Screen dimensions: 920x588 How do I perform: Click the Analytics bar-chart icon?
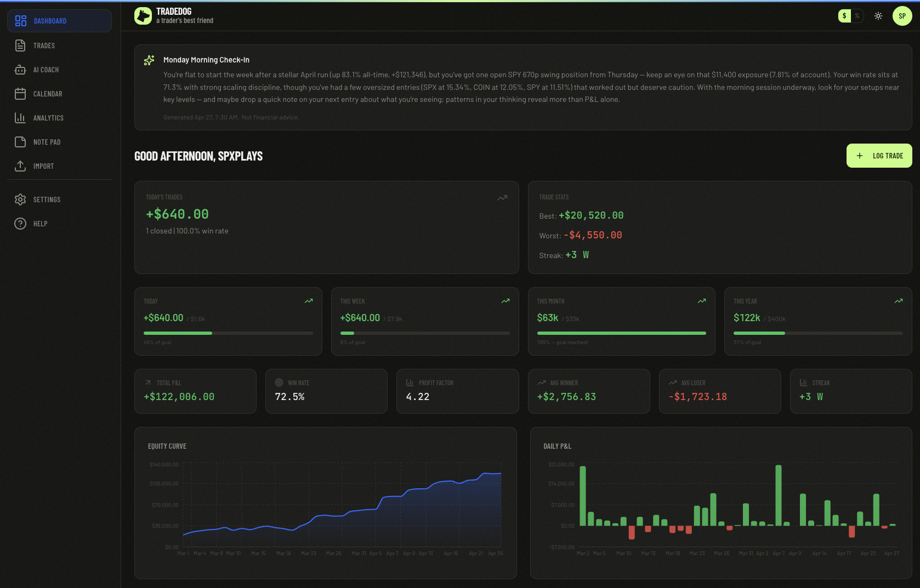[20, 118]
